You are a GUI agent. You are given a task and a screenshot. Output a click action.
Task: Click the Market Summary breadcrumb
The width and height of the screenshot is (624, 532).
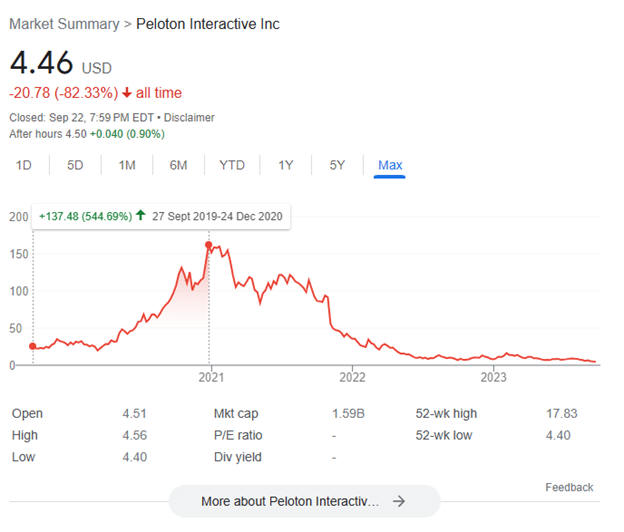coord(58,24)
